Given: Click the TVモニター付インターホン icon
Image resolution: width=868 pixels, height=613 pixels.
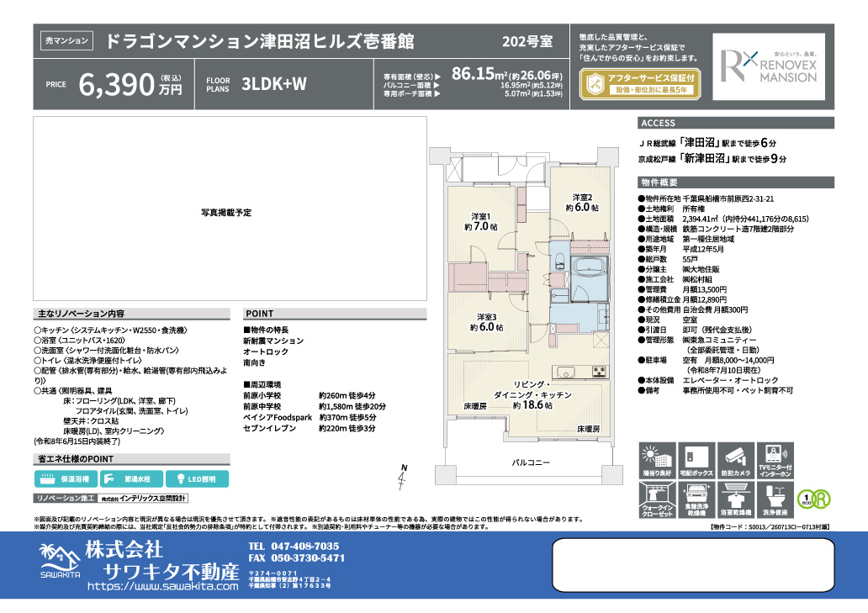Looking at the screenshot, I should 775,460.
